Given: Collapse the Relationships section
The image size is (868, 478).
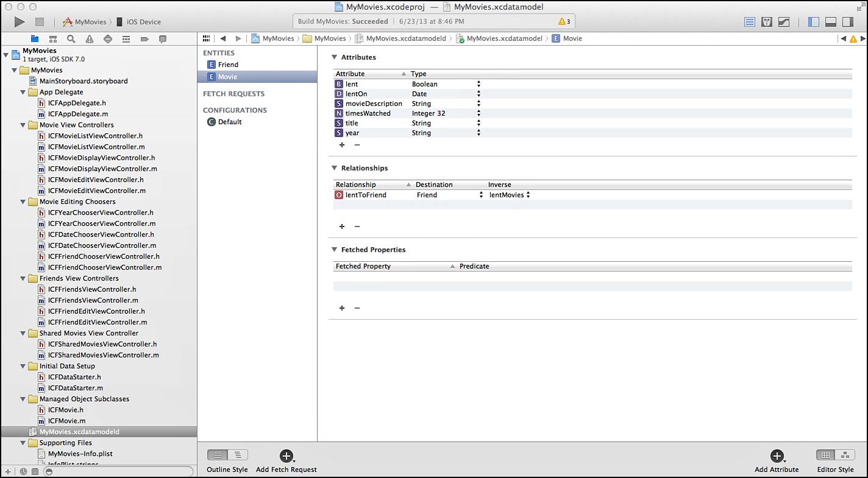Looking at the screenshot, I should [x=334, y=168].
